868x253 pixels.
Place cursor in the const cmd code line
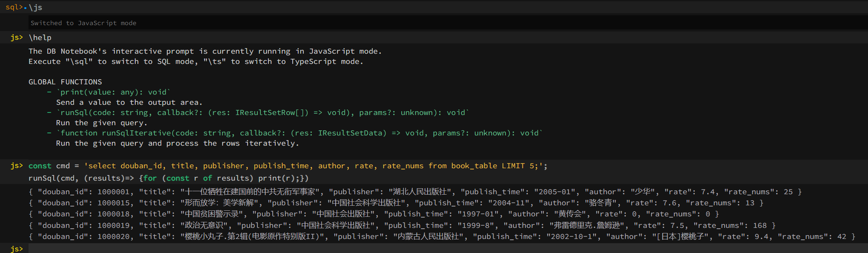pos(288,166)
